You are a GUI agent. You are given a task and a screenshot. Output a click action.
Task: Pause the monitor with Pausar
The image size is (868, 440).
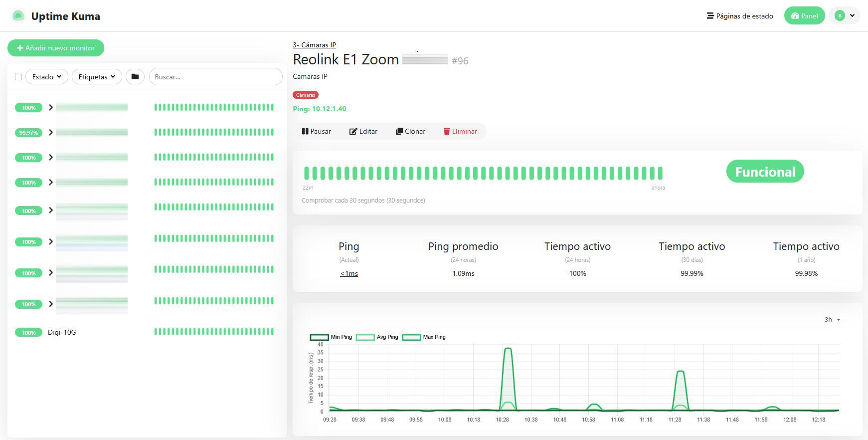point(316,131)
